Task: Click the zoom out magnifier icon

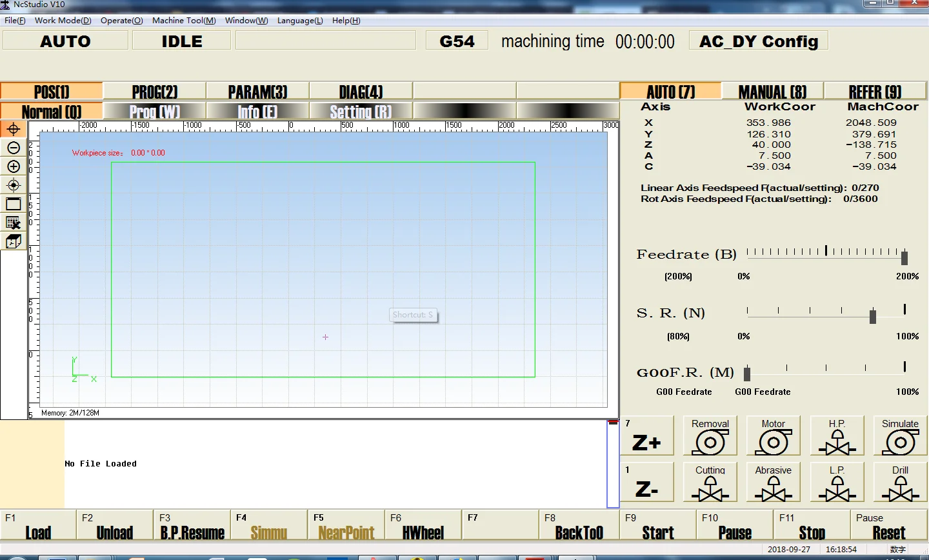Action: (13, 148)
